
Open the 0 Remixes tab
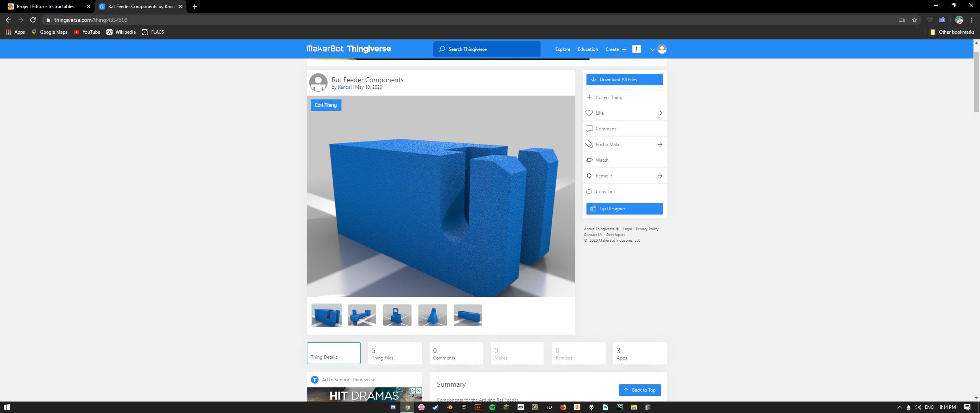click(x=579, y=353)
